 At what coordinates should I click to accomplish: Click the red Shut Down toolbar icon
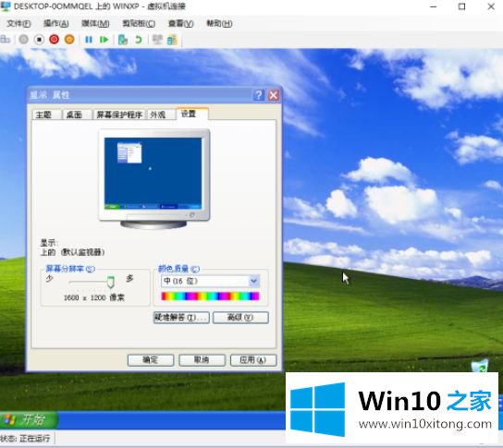click(x=55, y=40)
